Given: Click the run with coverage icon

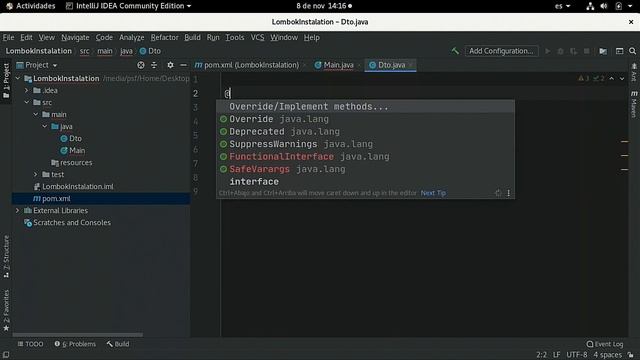Looking at the screenshot, I should (573, 51).
